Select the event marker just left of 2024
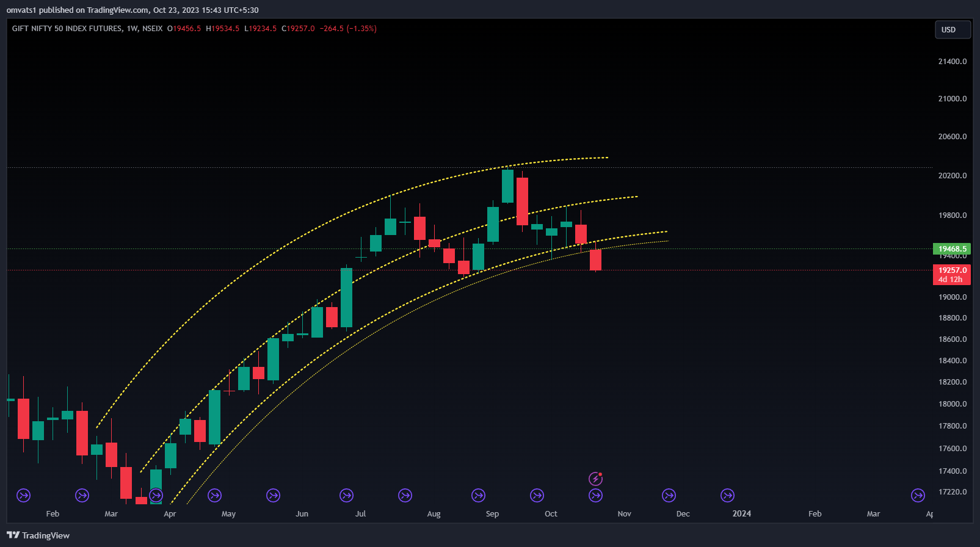Viewport: 980px width, 547px height. [x=727, y=495]
